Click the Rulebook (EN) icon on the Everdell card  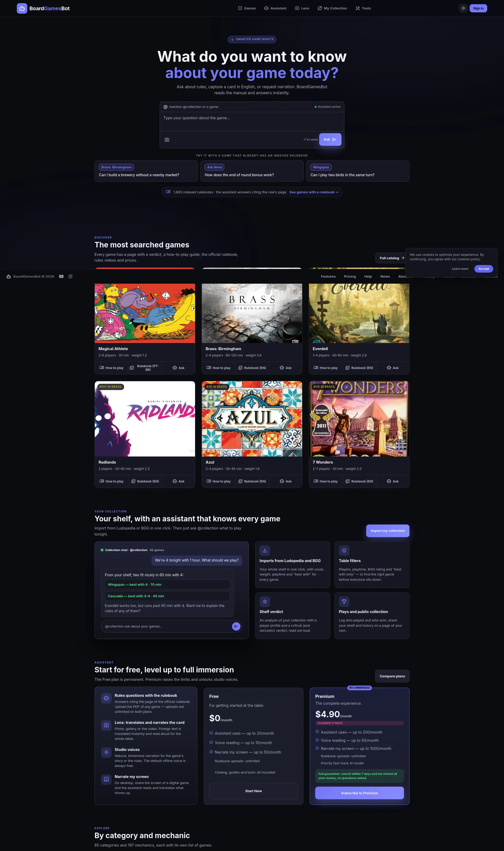(x=348, y=368)
